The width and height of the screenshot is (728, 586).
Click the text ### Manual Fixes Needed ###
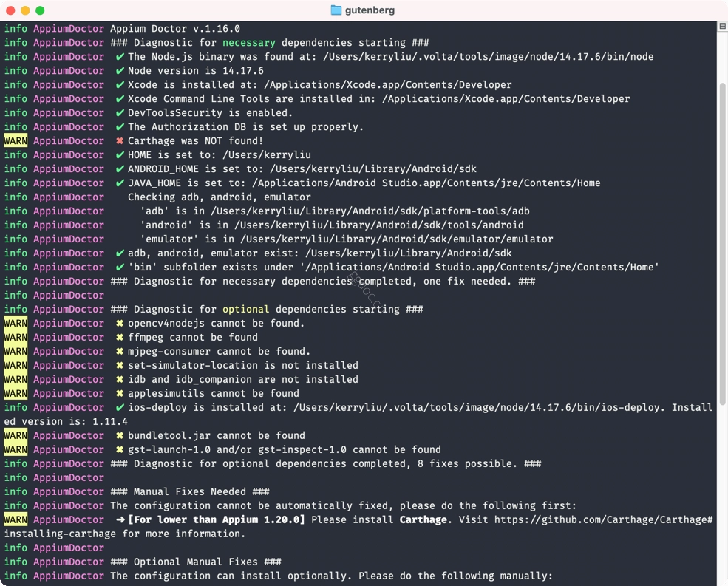point(190,491)
